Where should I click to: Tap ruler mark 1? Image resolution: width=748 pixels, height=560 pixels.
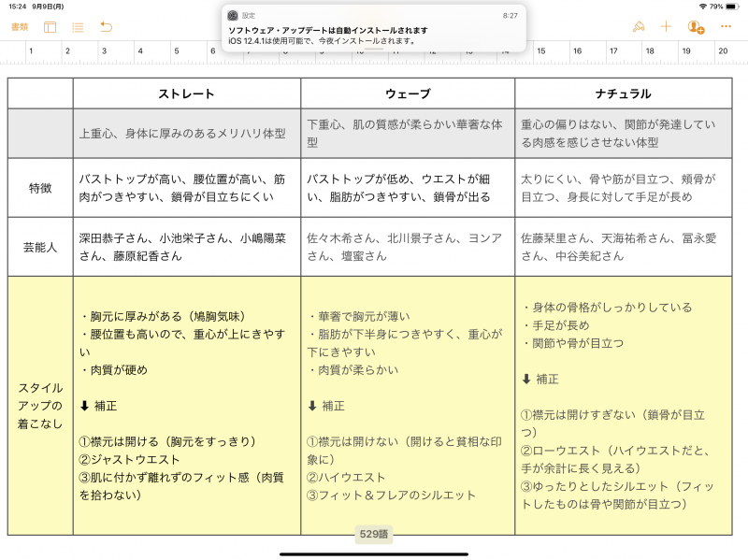point(31,50)
